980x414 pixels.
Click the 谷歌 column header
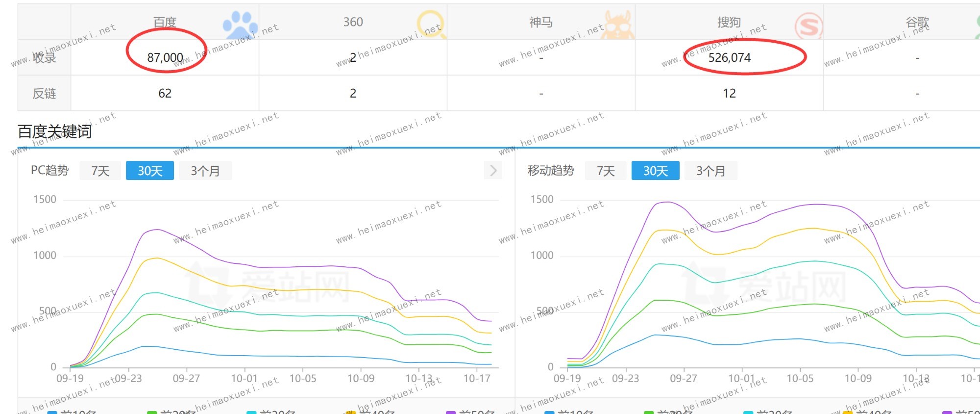point(917,22)
